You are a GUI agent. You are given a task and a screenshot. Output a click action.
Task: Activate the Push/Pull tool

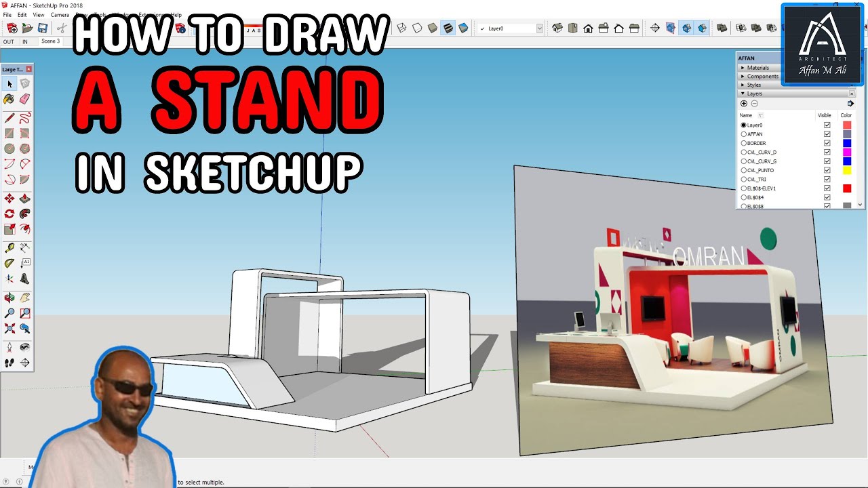point(25,199)
